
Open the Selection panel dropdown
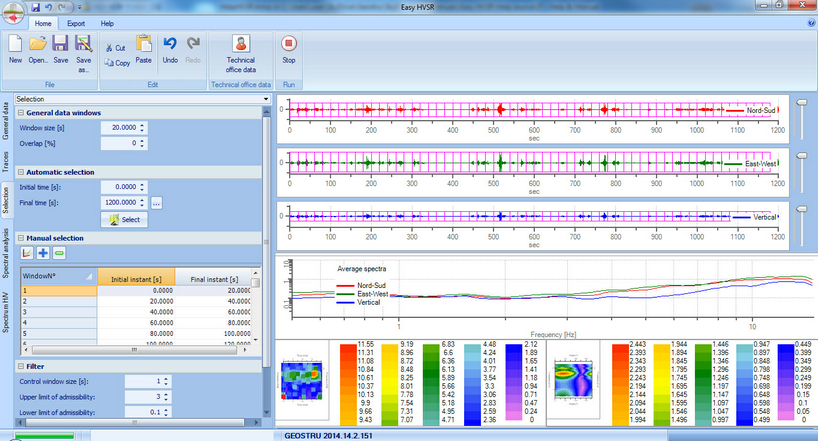tap(266, 99)
